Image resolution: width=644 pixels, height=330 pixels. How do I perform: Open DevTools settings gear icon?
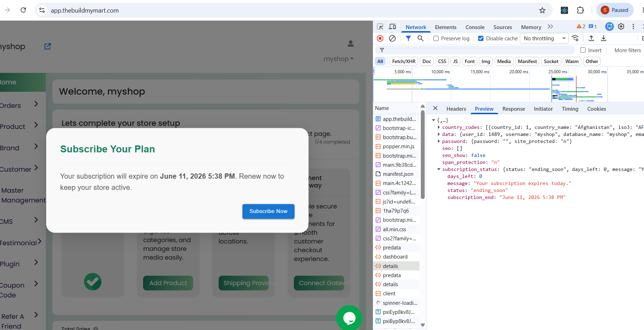click(x=621, y=26)
